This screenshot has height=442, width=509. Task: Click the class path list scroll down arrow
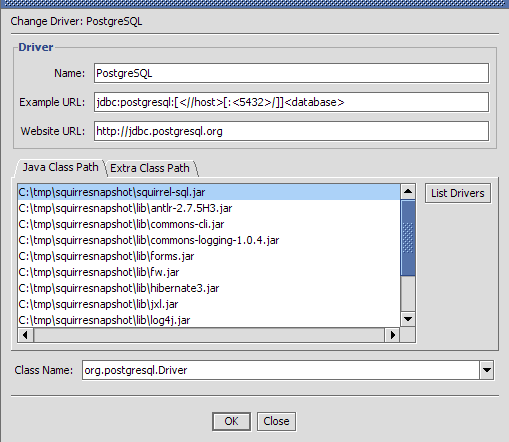(408, 319)
